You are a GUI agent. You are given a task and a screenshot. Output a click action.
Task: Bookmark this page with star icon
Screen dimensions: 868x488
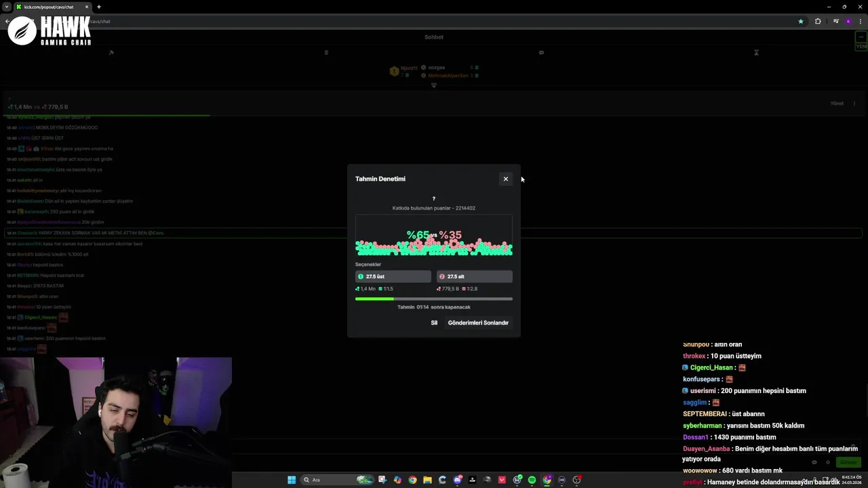[x=801, y=21]
